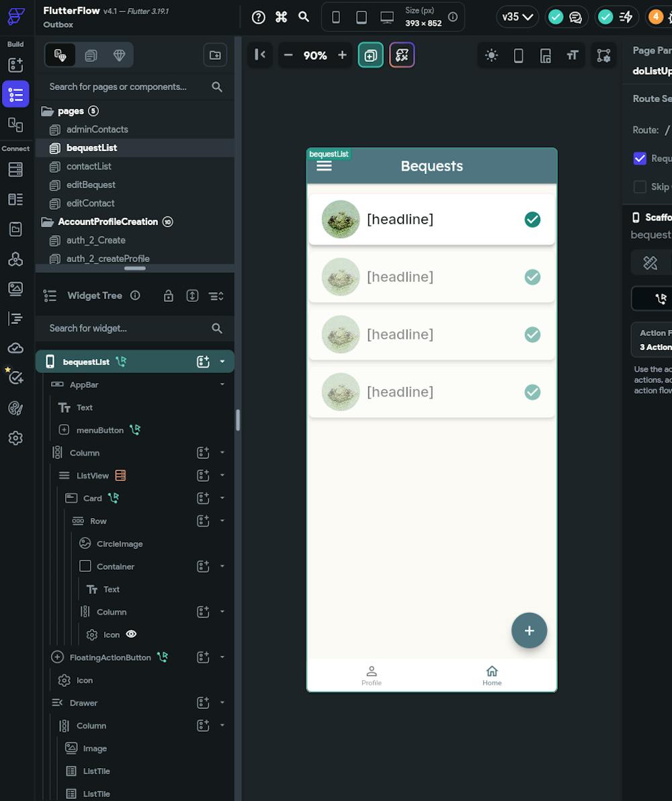Toggle light mode sun icon
The image size is (672, 801).
pyautogui.click(x=492, y=55)
